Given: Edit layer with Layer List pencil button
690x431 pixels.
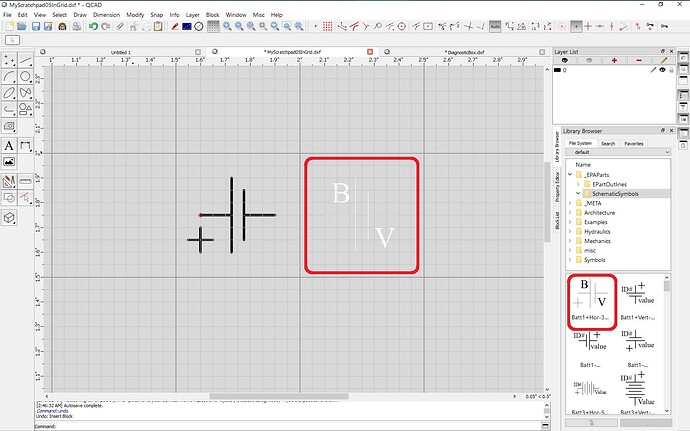Looking at the screenshot, I should pyautogui.click(x=664, y=60).
